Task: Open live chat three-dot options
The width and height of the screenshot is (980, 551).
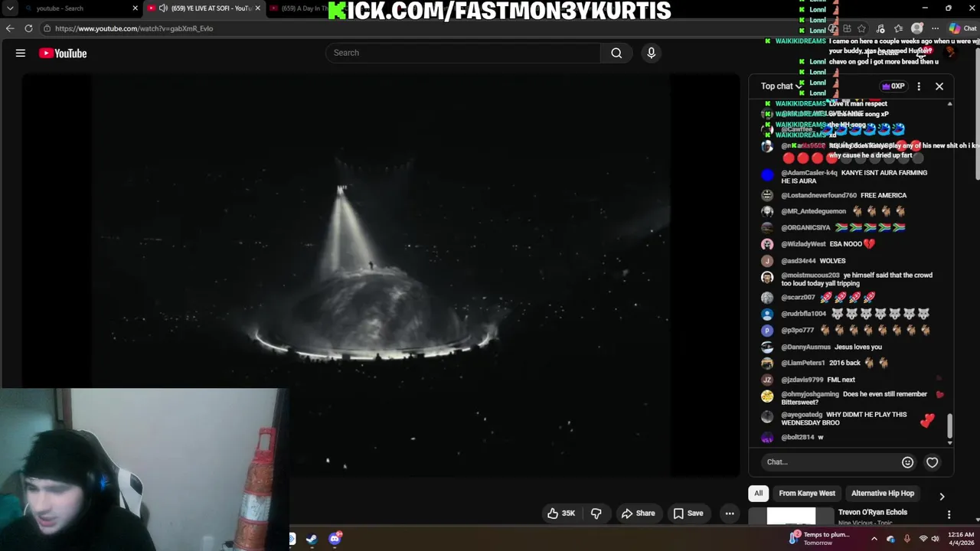Action: (919, 86)
